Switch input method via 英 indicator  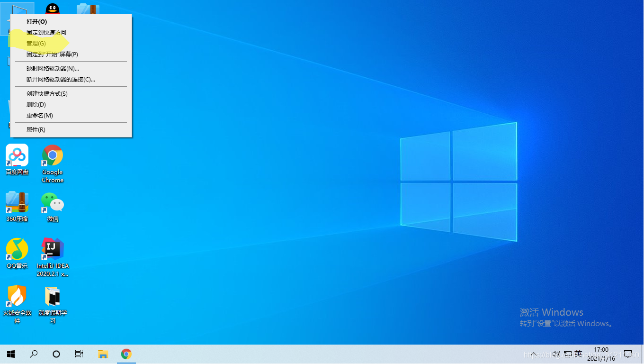(x=578, y=354)
